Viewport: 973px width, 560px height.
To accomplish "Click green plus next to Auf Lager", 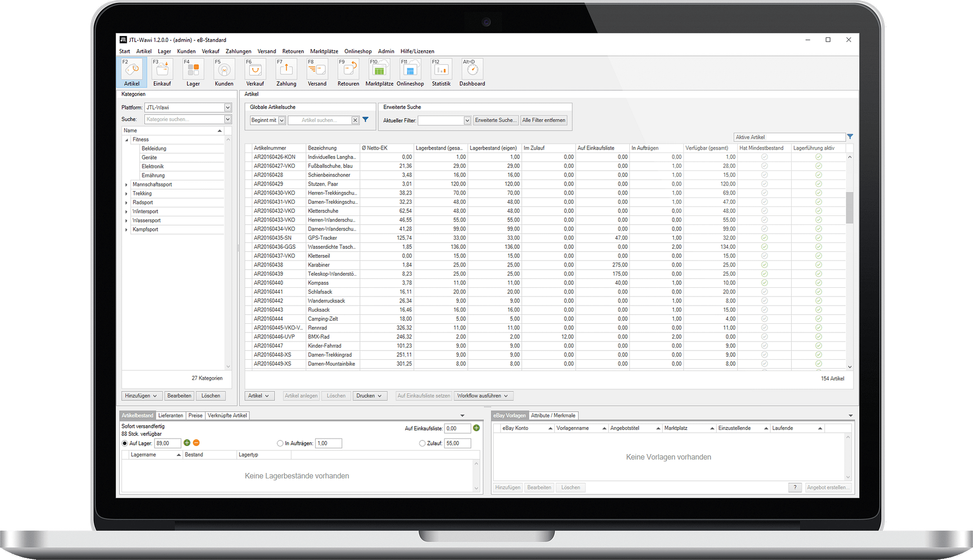I will point(187,443).
